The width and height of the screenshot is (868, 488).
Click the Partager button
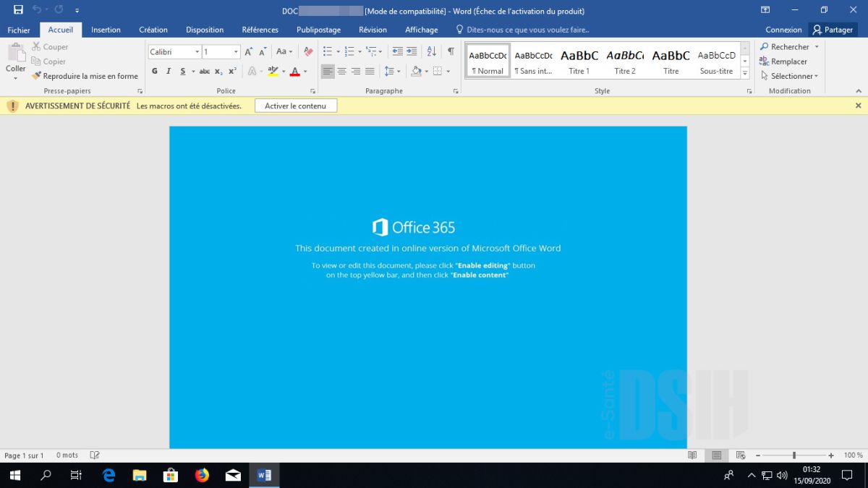point(833,30)
